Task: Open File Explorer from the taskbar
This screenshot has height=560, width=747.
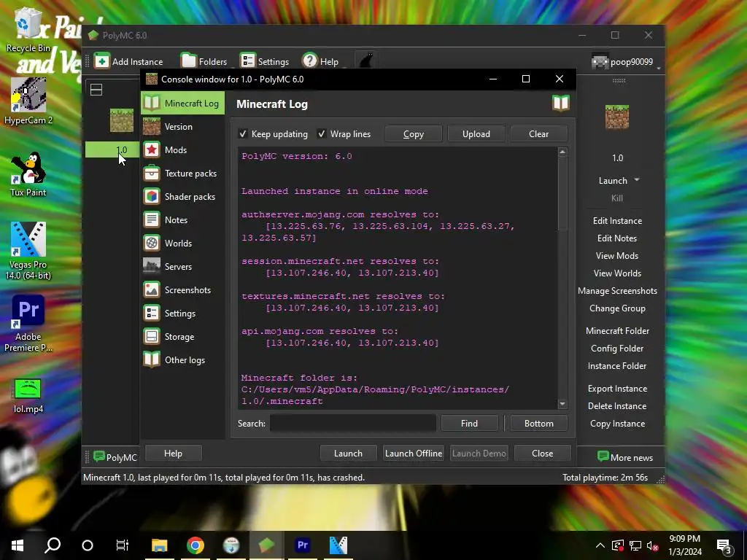Action: (x=160, y=545)
